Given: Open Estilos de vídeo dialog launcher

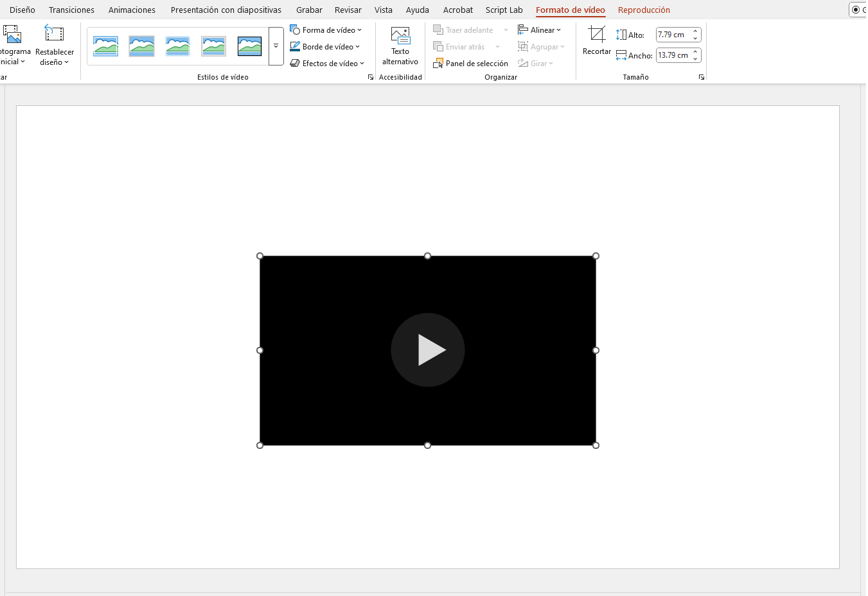Looking at the screenshot, I should [x=371, y=77].
